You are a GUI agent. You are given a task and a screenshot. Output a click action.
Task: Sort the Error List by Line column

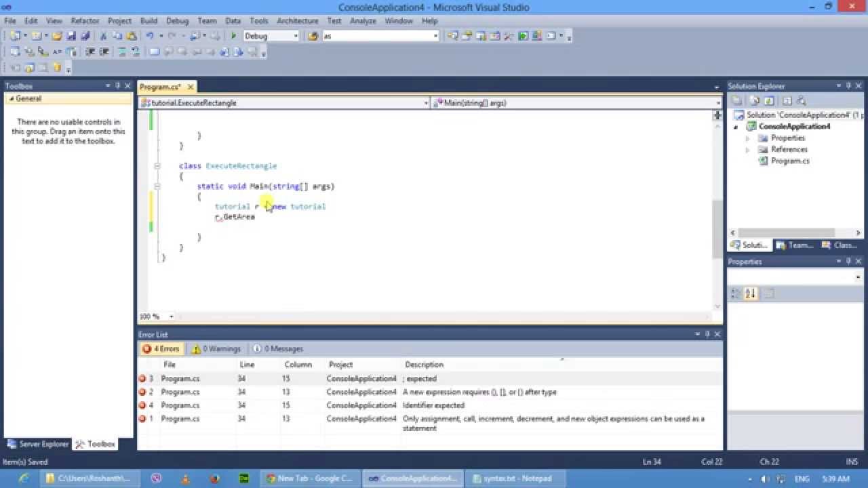pyautogui.click(x=246, y=365)
